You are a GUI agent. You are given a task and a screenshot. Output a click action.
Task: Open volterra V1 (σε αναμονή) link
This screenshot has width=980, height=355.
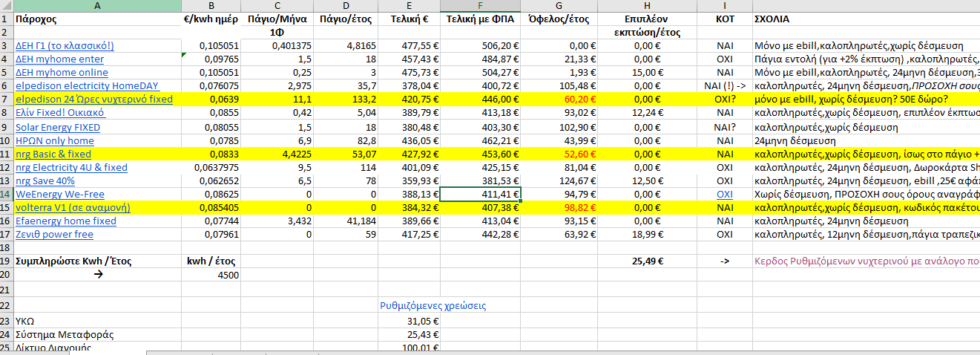[73, 208]
